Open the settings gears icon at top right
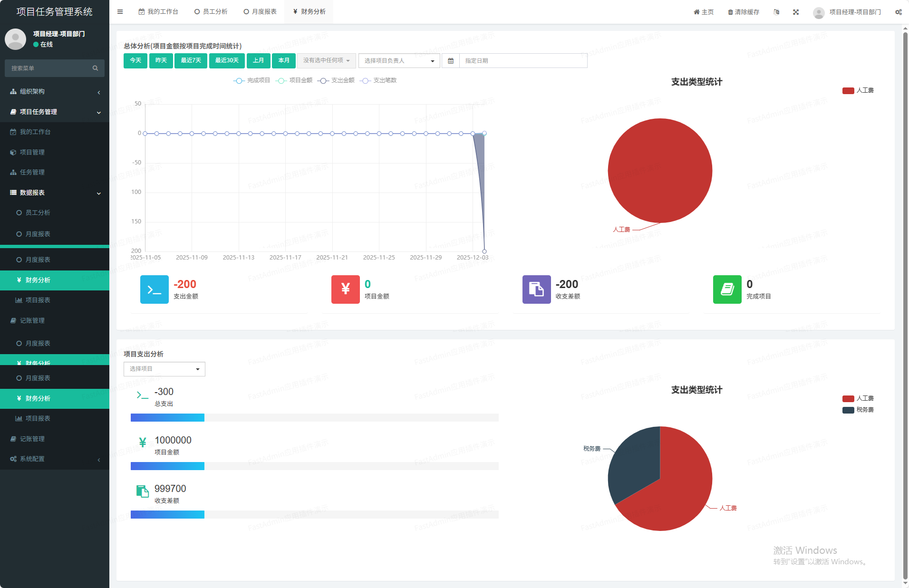 tap(898, 12)
